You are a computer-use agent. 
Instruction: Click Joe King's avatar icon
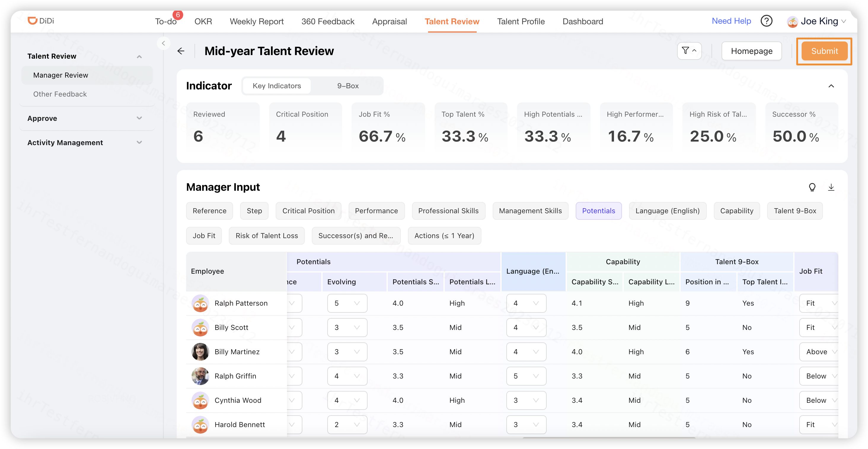792,22
